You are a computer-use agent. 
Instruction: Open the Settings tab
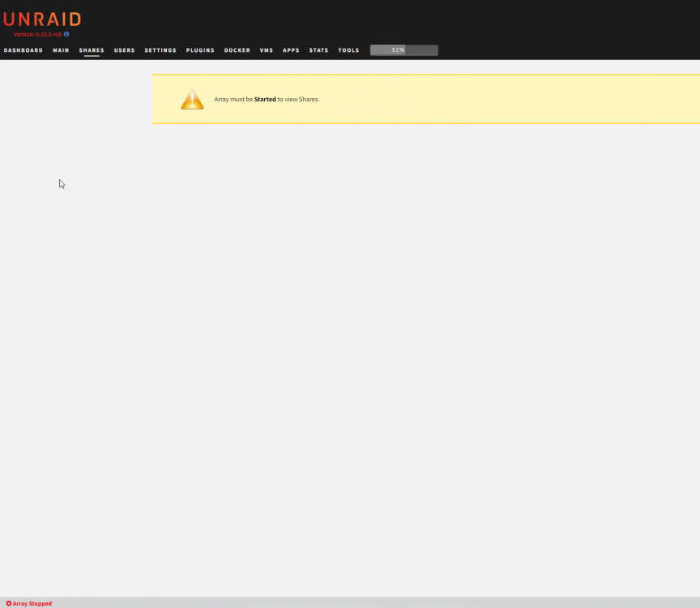click(x=160, y=50)
